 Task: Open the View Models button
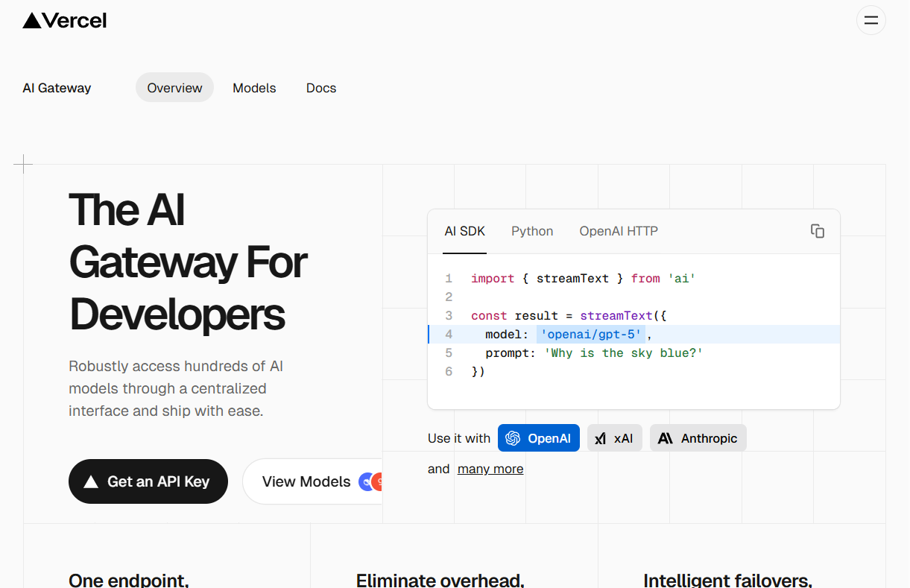[312, 481]
